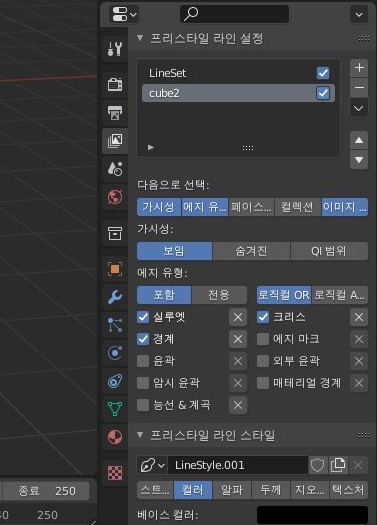This screenshot has width=377, height=525.
Task: Exclude 크리스 edge type with its X
Action: coord(359,317)
